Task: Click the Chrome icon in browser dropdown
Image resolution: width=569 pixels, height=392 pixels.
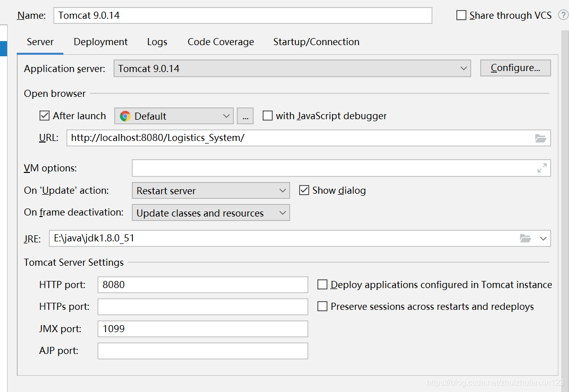Action: pyautogui.click(x=125, y=116)
